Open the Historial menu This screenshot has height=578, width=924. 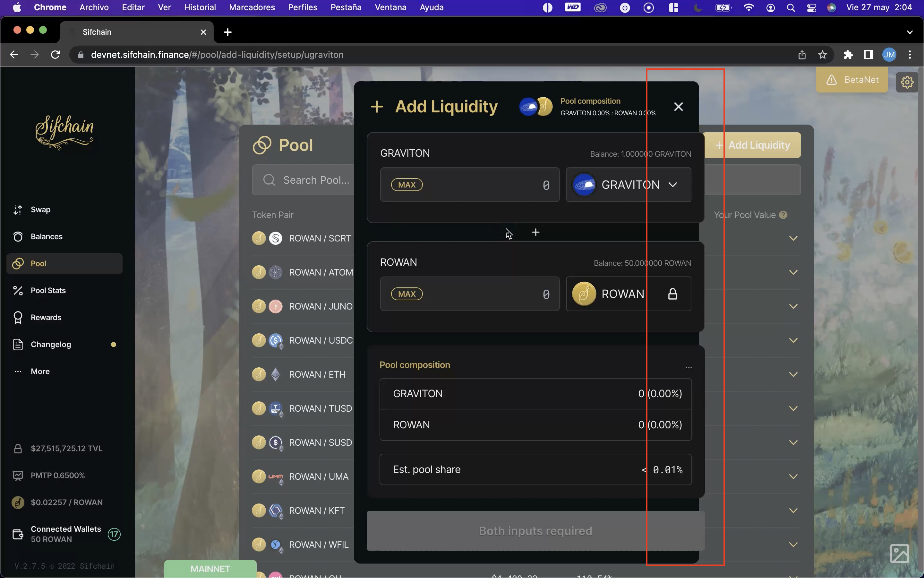200,7
